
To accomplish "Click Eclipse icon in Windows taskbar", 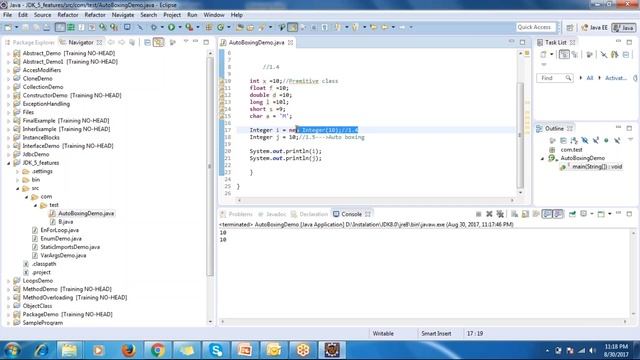I will pyautogui.click(x=332, y=350).
